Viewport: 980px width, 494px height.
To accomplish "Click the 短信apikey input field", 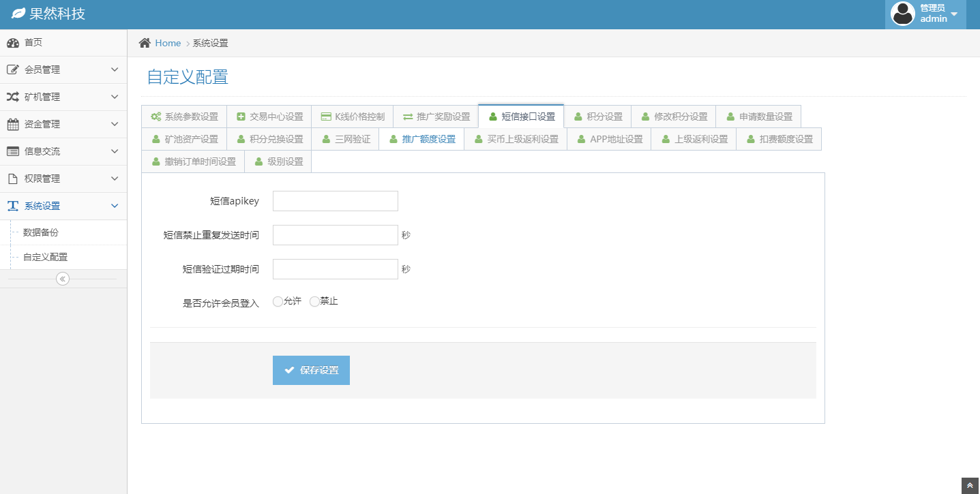I will pos(336,201).
